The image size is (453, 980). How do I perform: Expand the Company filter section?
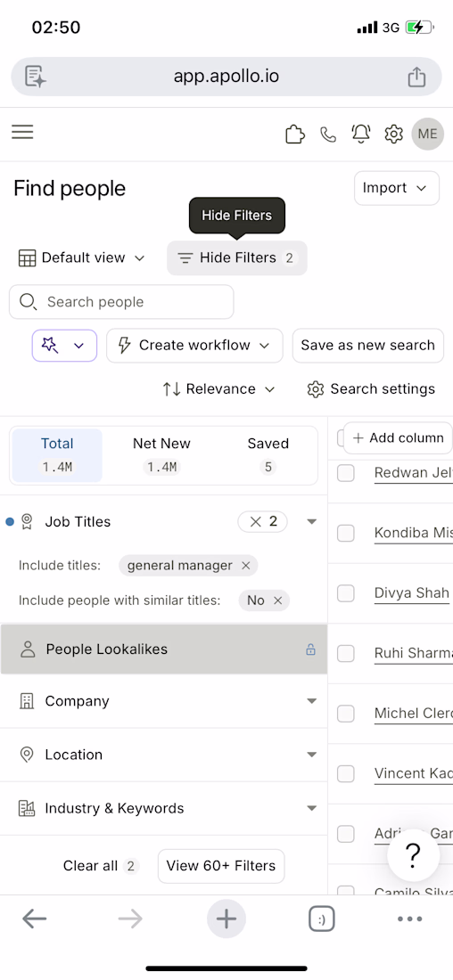163,701
